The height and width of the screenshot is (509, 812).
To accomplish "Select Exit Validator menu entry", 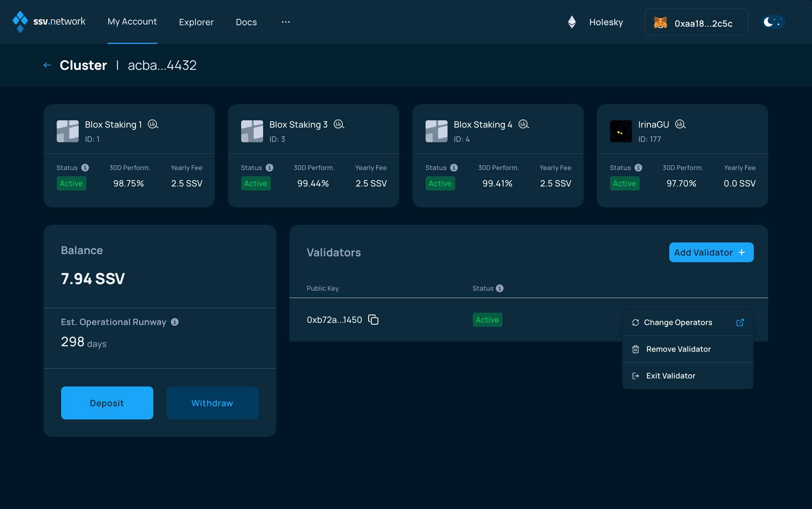I will [688, 376].
